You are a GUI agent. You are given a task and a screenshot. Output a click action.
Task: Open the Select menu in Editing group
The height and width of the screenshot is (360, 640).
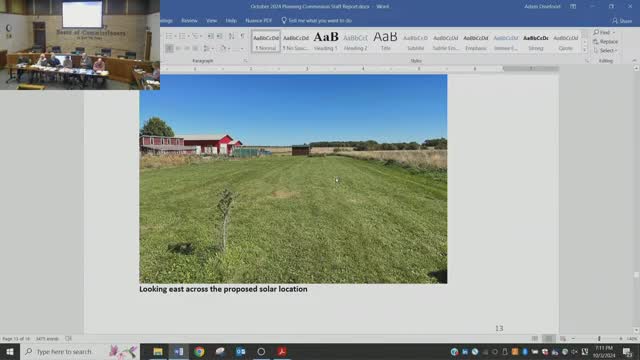coord(605,51)
